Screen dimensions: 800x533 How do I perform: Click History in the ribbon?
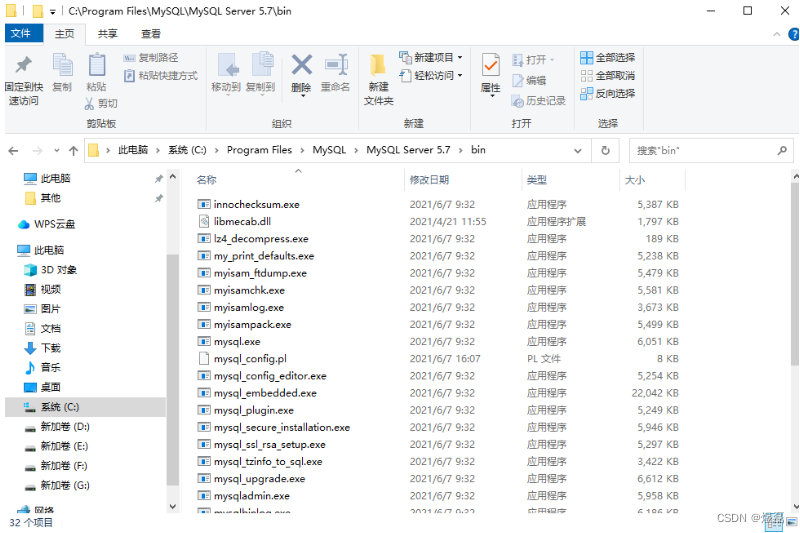[539, 101]
